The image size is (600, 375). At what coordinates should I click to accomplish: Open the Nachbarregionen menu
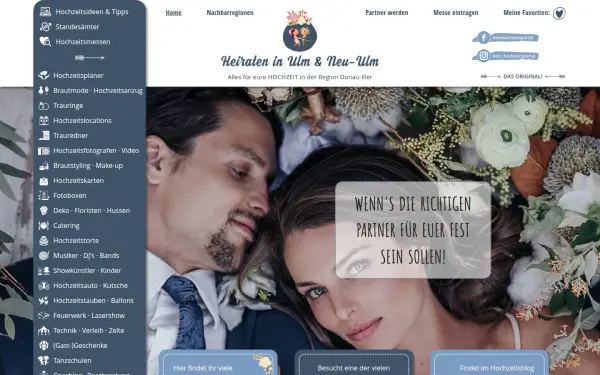coord(230,13)
